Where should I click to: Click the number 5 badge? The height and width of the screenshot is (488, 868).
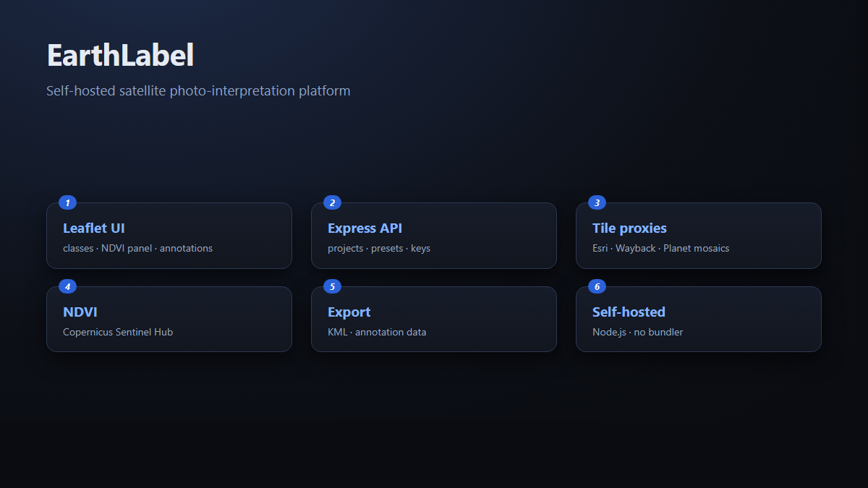[x=332, y=286]
